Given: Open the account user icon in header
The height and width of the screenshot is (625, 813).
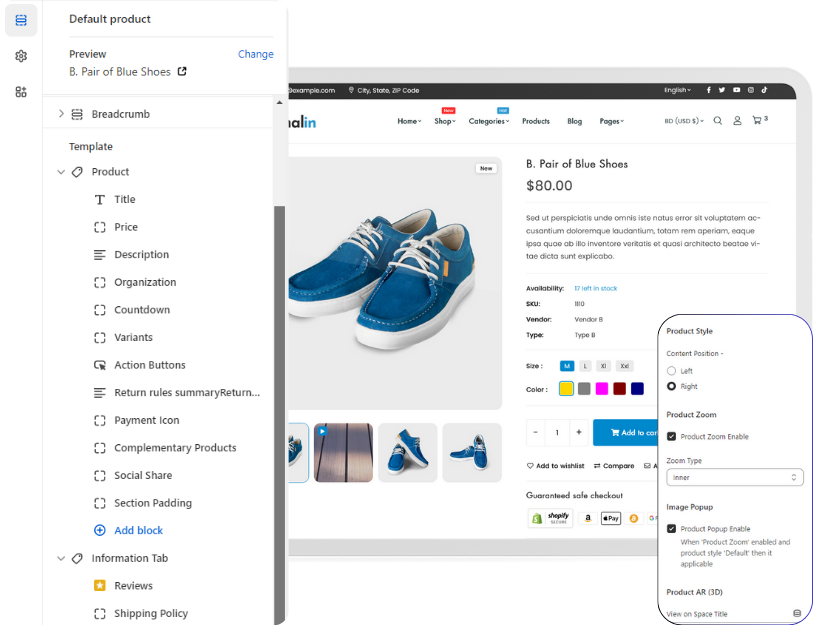Looking at the screenshot, I should 737,121.
